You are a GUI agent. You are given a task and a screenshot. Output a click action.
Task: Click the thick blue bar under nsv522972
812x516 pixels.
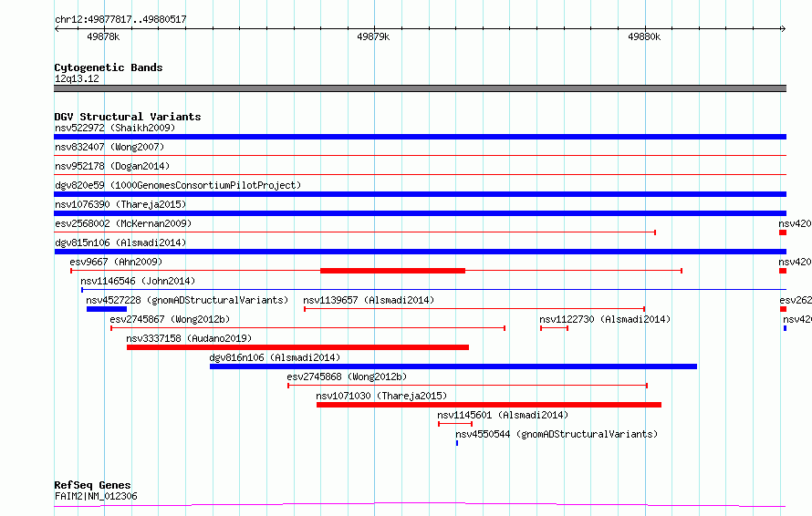coord(420,137)
